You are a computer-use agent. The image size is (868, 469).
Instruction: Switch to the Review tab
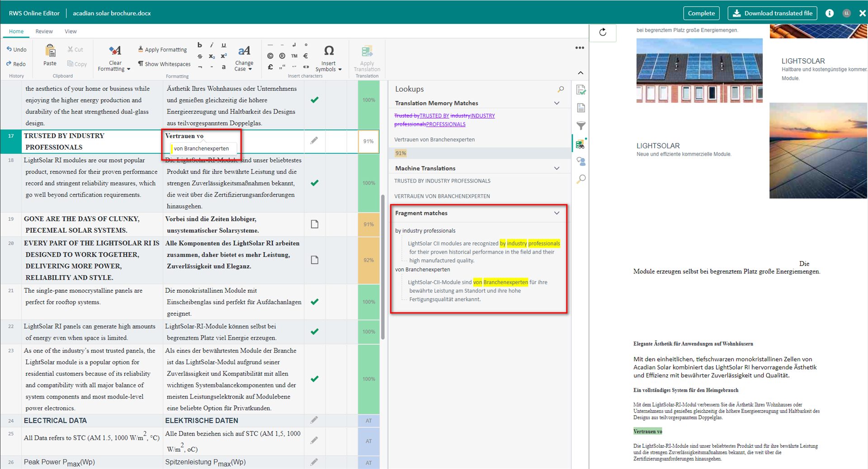coord(44,31)
